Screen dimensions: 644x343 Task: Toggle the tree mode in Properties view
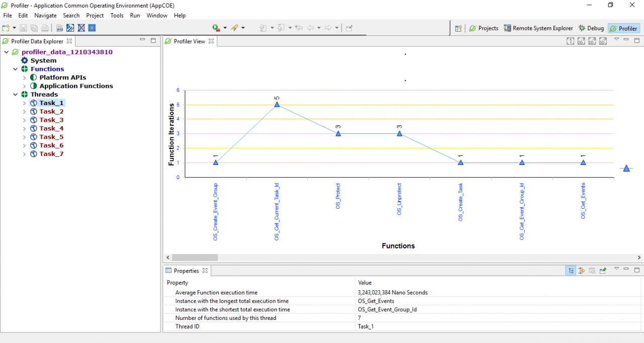click(x=571, y=270)
